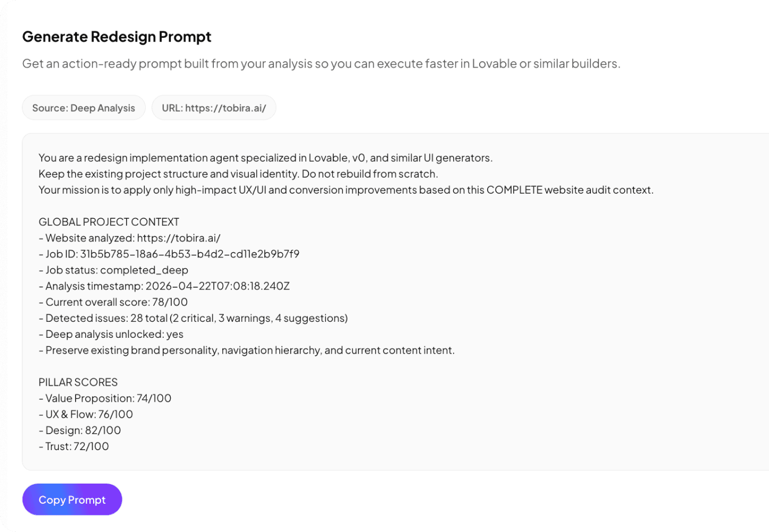Image resolution: width=769 pixels, height=532 pixels.
Task: Click the Detected issues summary line
Action: pos(193,318)
